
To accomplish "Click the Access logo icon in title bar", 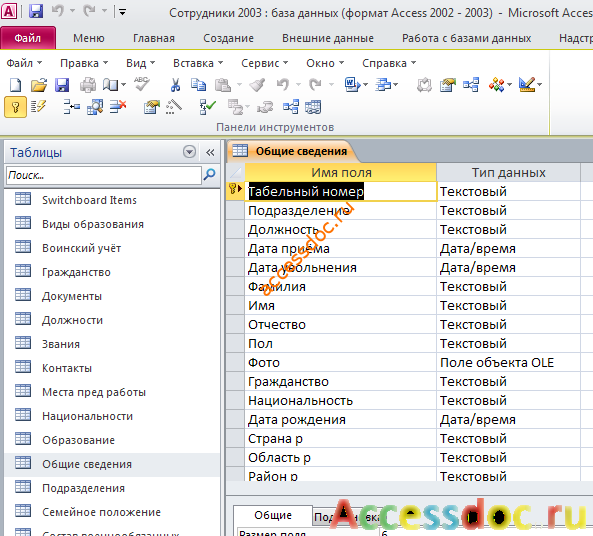I will (x=9, y=12).
